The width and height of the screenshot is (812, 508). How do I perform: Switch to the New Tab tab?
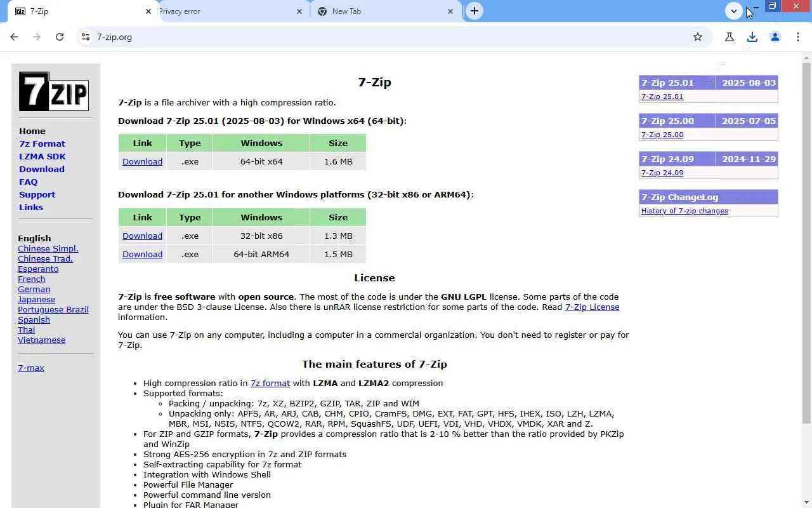[386, 11]
